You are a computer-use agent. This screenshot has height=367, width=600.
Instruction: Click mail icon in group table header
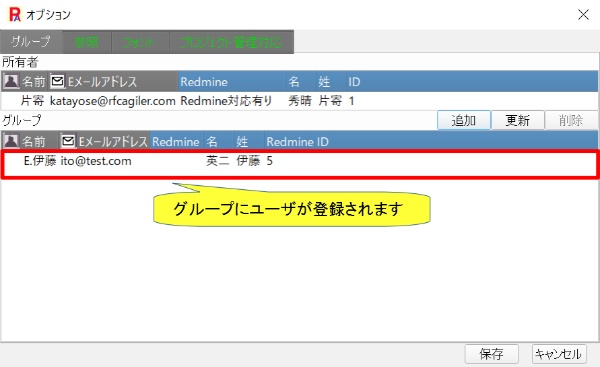[x=68, y=141]
